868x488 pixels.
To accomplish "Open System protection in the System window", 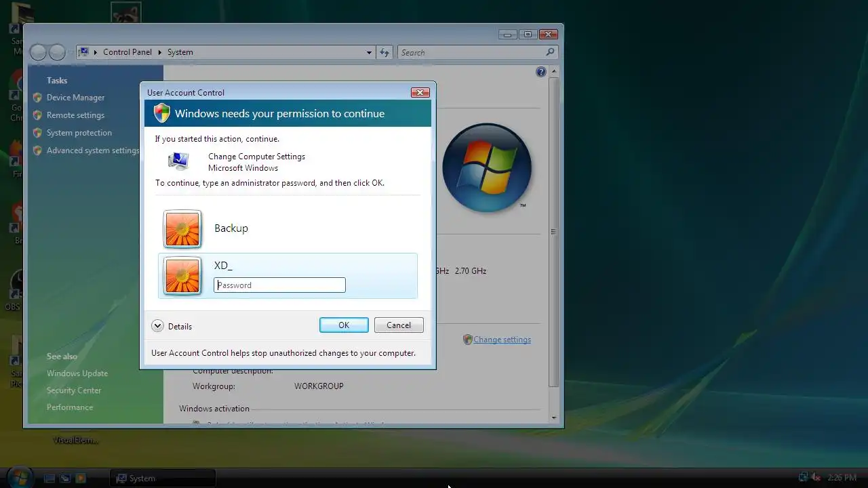I will (79, 133).
